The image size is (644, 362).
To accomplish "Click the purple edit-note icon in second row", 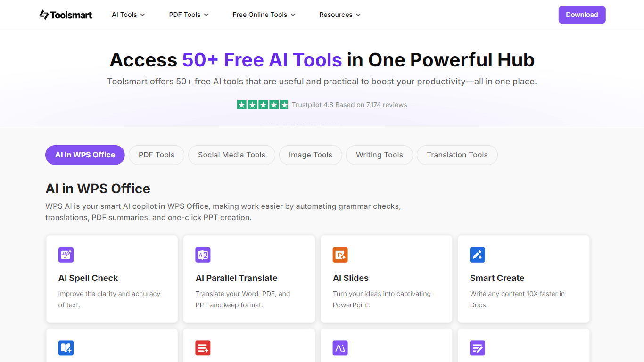I will coord(478,348).
